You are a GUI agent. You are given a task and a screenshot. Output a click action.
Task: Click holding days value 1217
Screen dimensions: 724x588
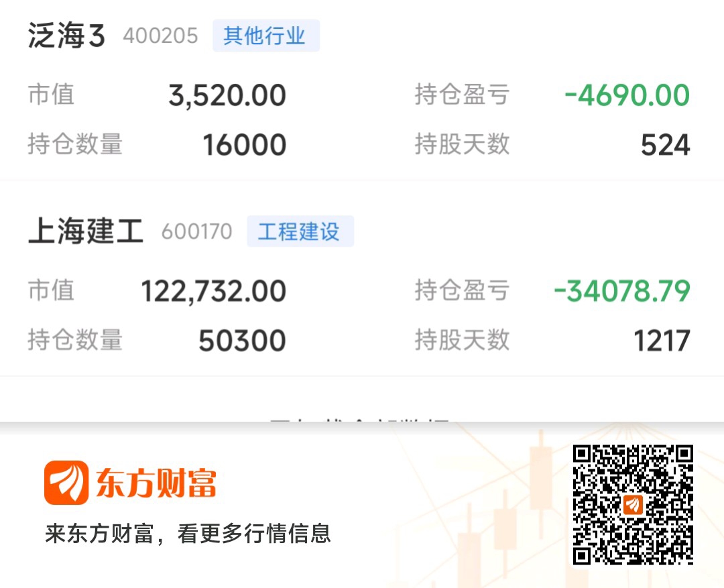pos(662,341)
